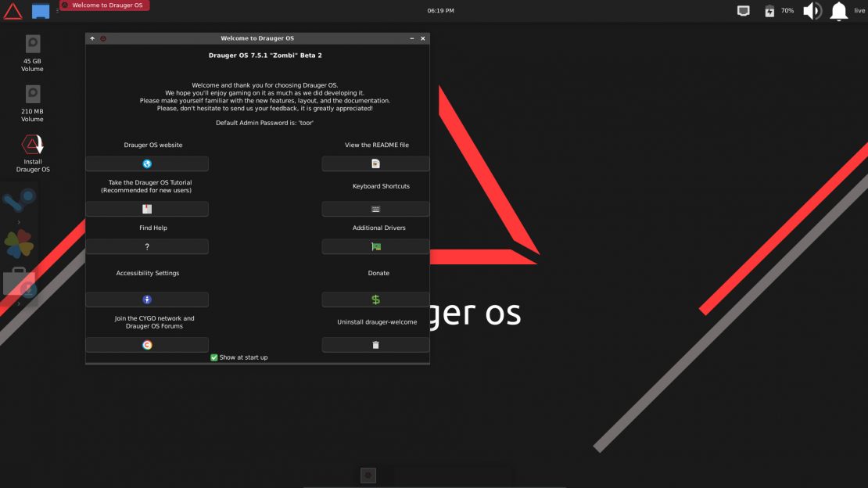Show notifications via the bell icon
Screen dimensions: 868x488
coord(838,11)
